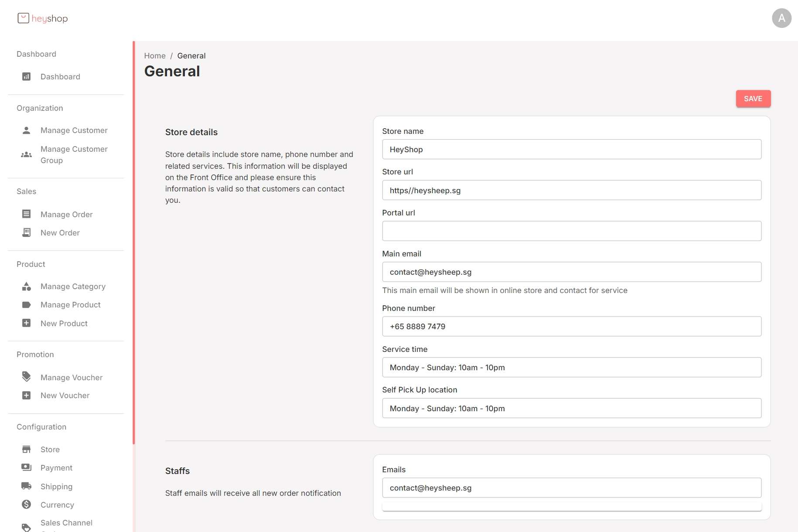The image size is (798, 532).
Task: Click the Home breadcrumb link
Action: click(155, 56)
